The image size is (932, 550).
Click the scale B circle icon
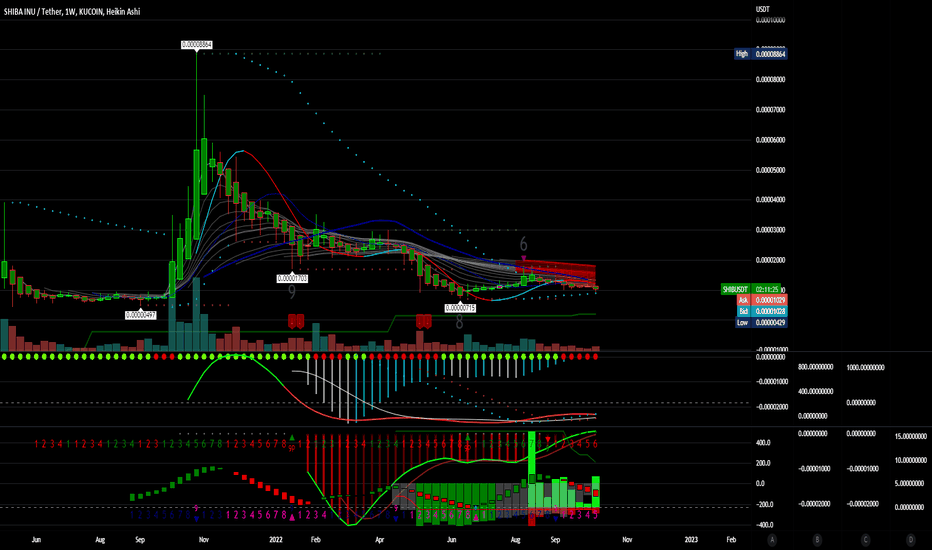(x=817, y=540)
